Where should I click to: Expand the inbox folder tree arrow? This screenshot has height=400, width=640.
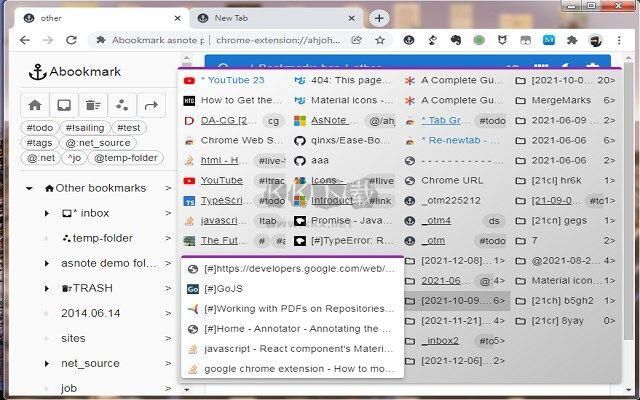point(47,213)
